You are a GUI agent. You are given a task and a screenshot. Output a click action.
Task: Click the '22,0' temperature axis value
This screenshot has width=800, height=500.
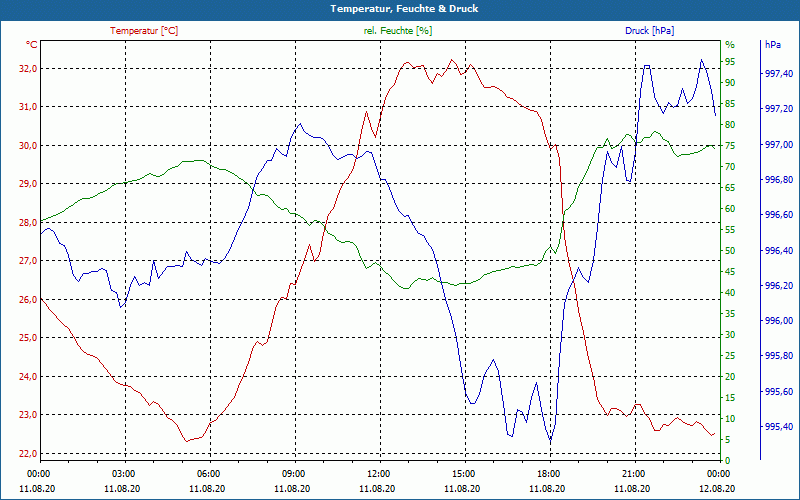coord(29,454)
